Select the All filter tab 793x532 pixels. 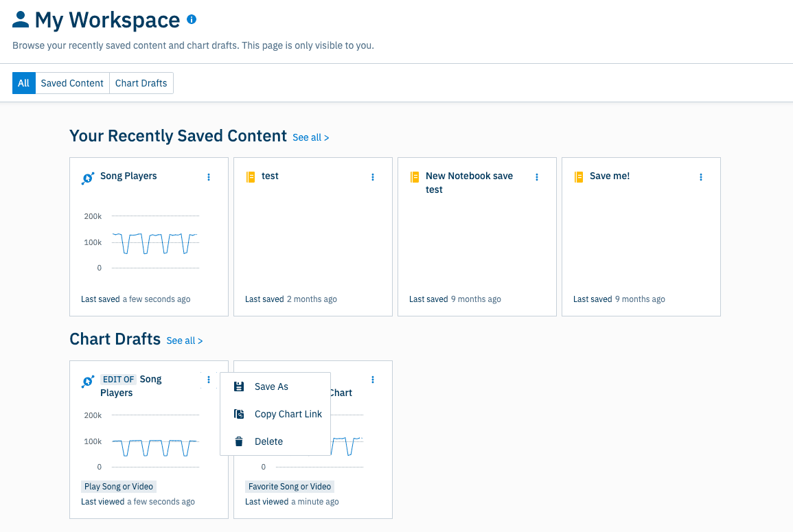click(x=24, y=83)
